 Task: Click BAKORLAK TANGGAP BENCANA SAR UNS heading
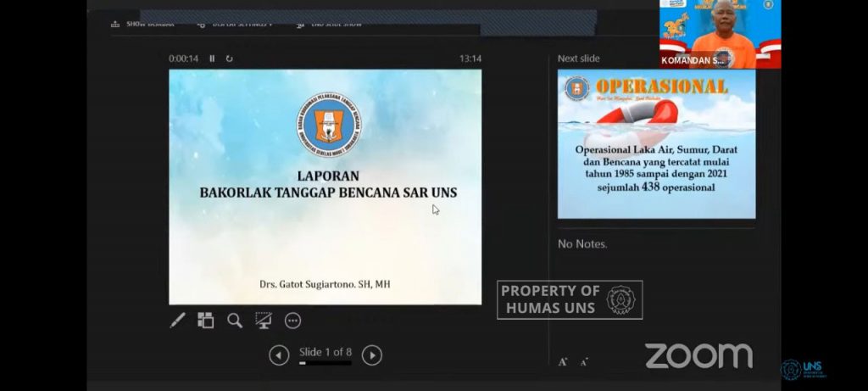pyautogui.click(x=328, y=193)
